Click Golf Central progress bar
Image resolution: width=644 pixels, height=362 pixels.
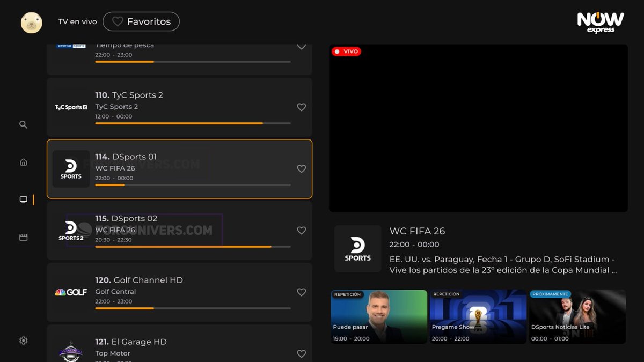click(193, 308)
